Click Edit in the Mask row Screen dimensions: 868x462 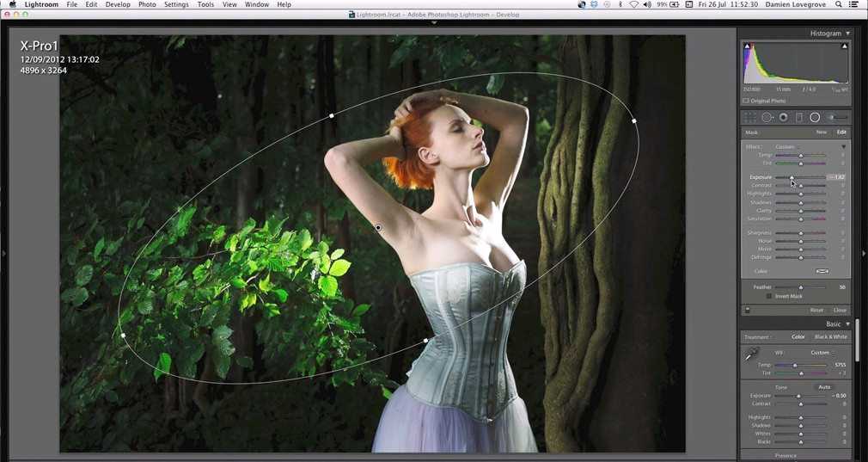[x=841, y=132]
